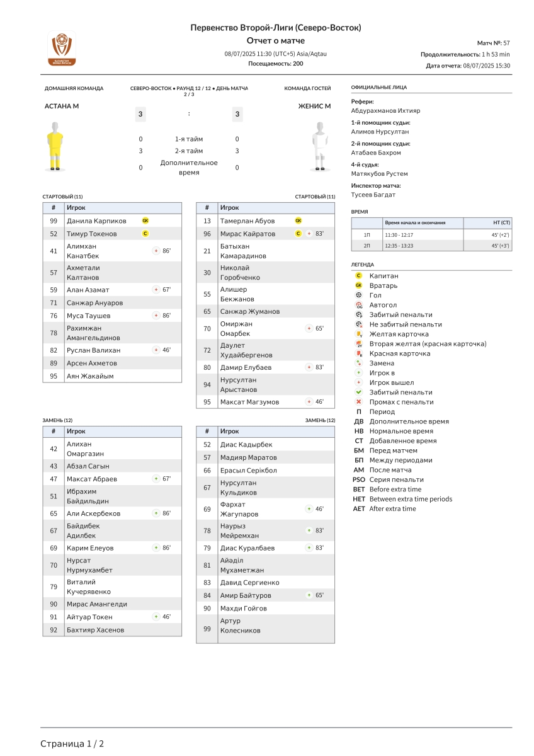Click the Астана М final score box
This screenshot has height=756, width=534.
(140, 114)
